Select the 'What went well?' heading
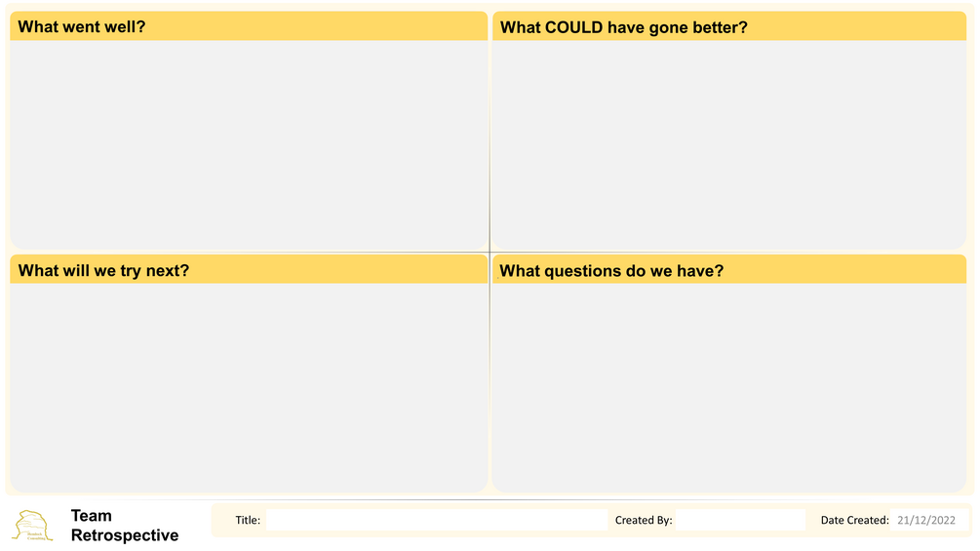 click(82, 27)
